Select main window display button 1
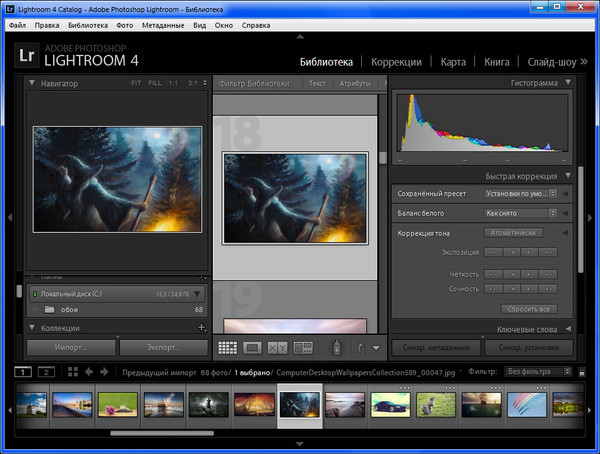This screenshot has height=454, width=600. (x=22, y=372)
